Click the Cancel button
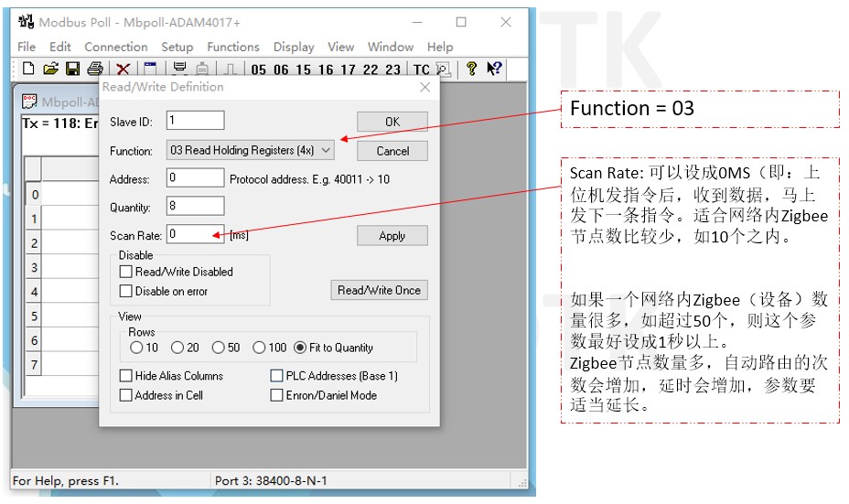The height and width of the screenshot is (504, 849). coord(392,151)
